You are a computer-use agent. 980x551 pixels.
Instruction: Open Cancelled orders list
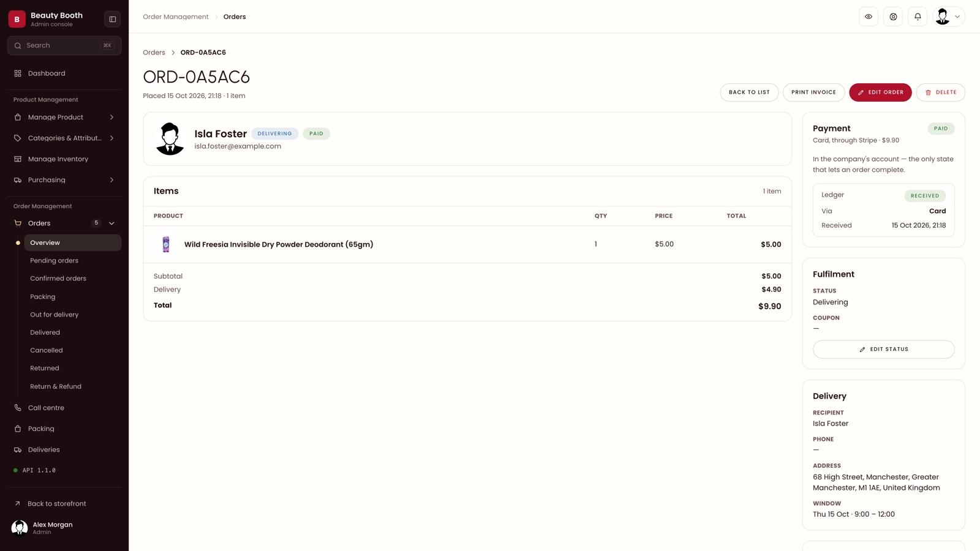[72, 351]
